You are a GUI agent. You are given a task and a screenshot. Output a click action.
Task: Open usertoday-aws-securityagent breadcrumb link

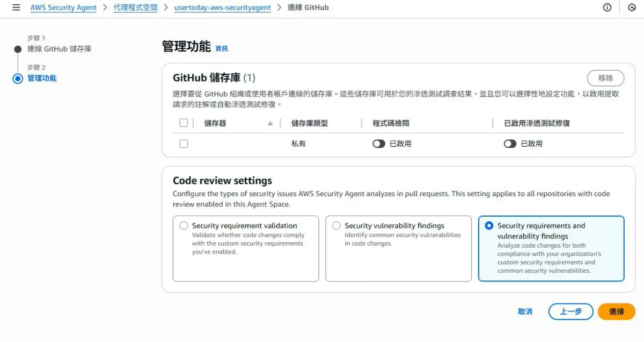click(222, 8)
